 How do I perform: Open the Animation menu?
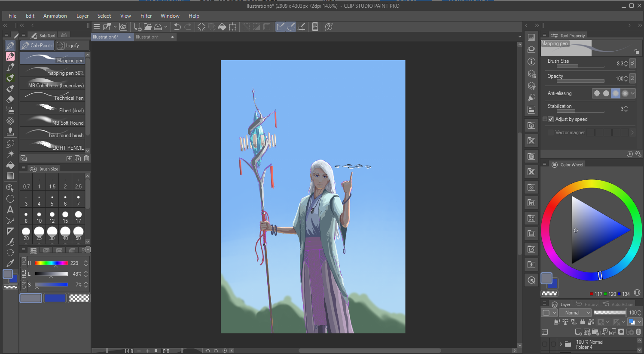pos(55,16)
